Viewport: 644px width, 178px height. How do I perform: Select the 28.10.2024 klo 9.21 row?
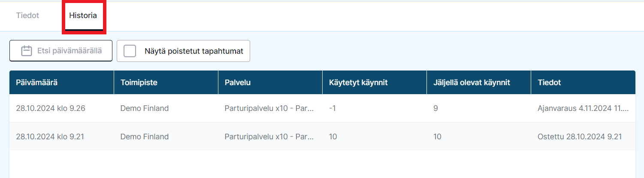click(322, 137)
